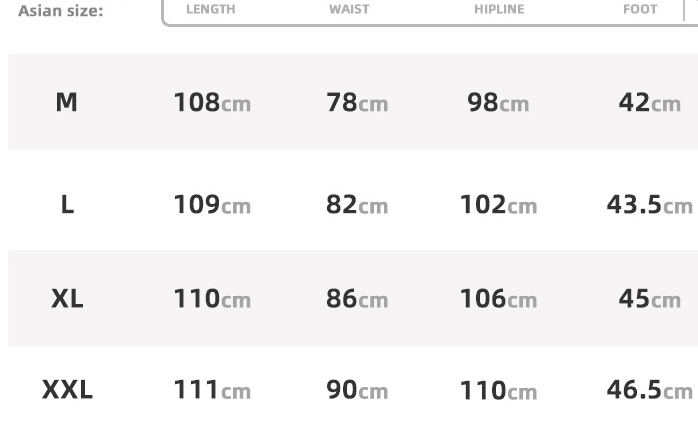698x431 pixels.
Task: Click the 46.5cm foot value
Action: tap(649, 390)
